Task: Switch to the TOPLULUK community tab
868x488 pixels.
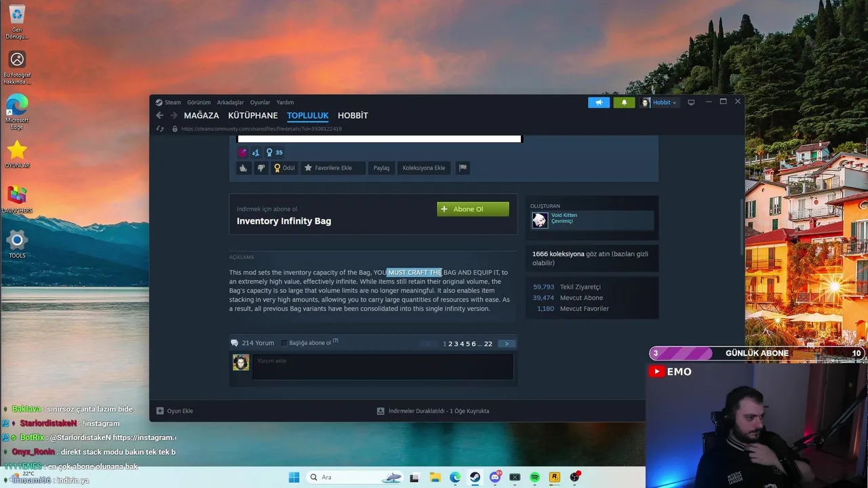Action: 307,115
